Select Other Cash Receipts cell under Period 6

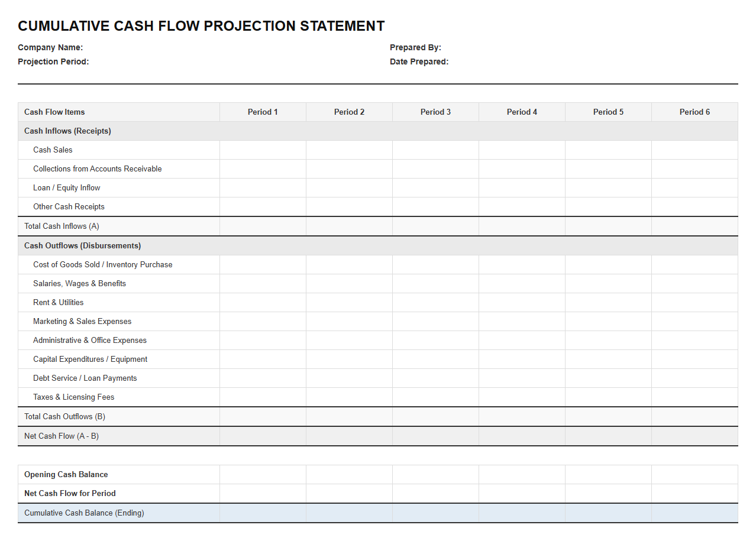[694, 206]
